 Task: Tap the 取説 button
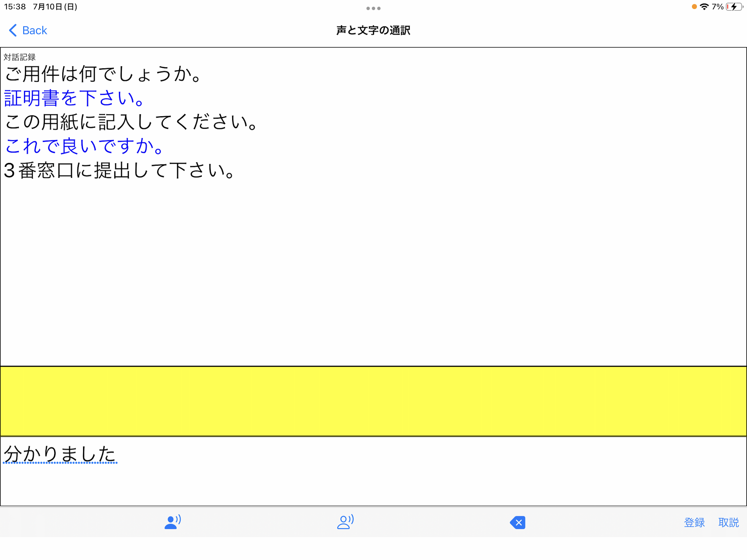[x=728, y=523]
